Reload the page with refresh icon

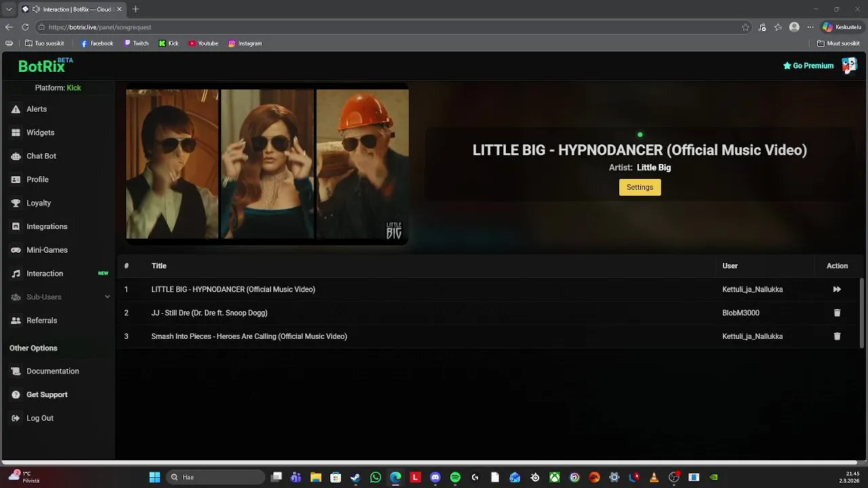(x=25, y=27)
